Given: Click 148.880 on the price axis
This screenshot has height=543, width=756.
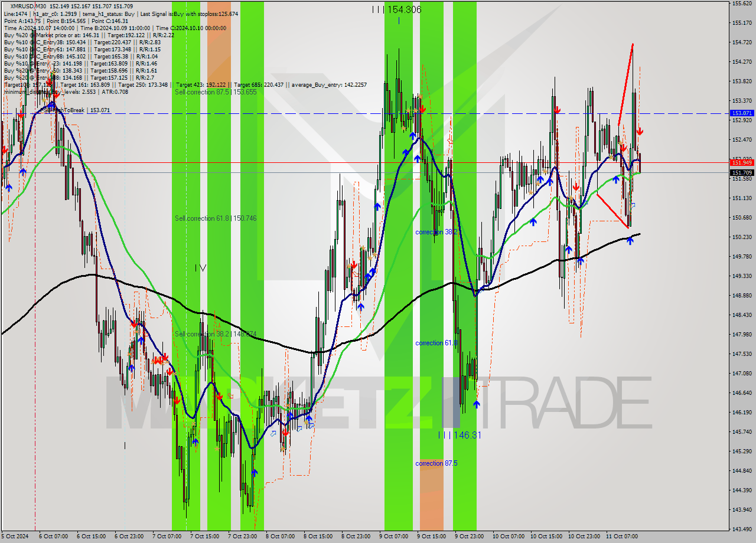Looking at the screenshot, I should (x=742, y=296).
